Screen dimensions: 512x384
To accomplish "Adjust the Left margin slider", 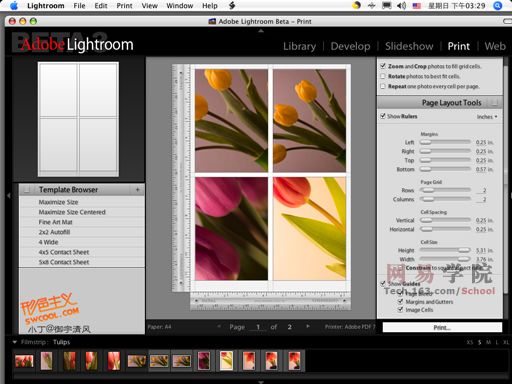I will (x=445, y=142).
